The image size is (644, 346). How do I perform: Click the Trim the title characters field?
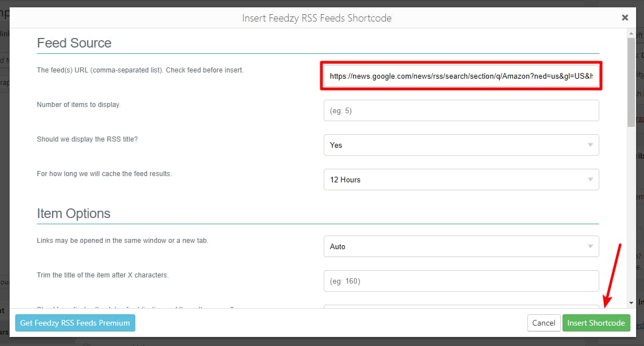[461, 281]
